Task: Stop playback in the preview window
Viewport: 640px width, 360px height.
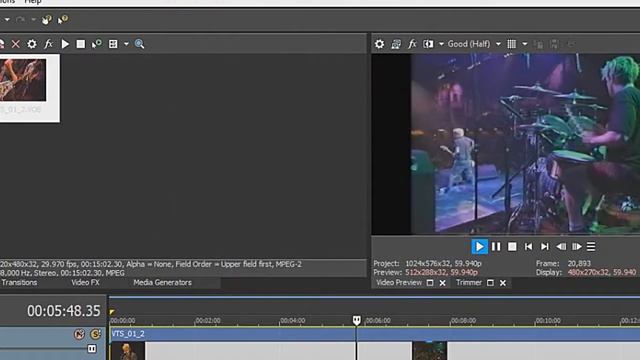Action: (x=512, y=247)
